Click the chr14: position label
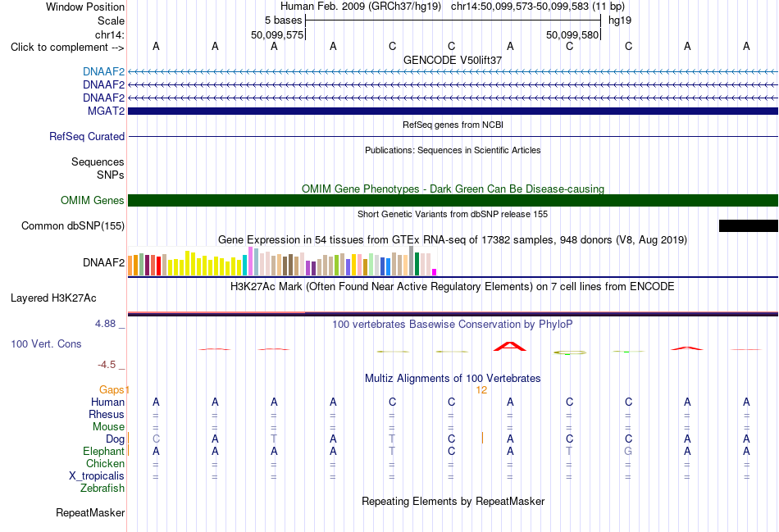 tap(110, 34)
